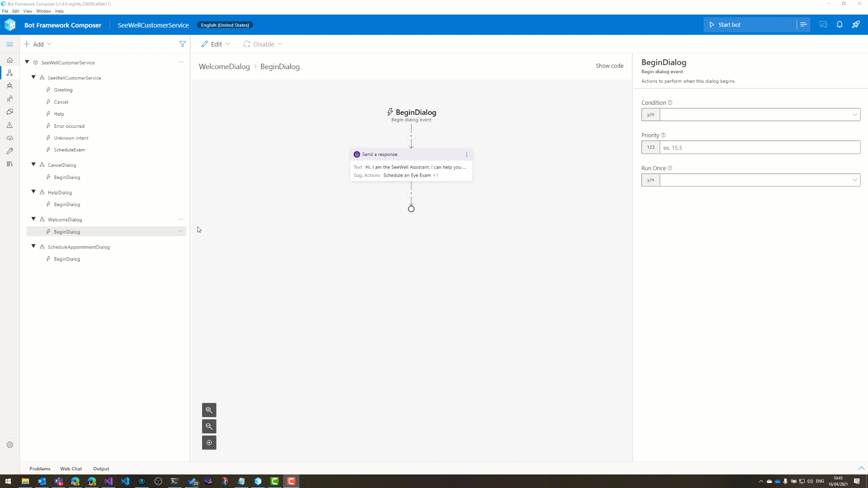The width and height of the screenshot is (868, 488).
Task: Select the ScheduleExam trigger in the tree
Action: (x=69, y=150)
